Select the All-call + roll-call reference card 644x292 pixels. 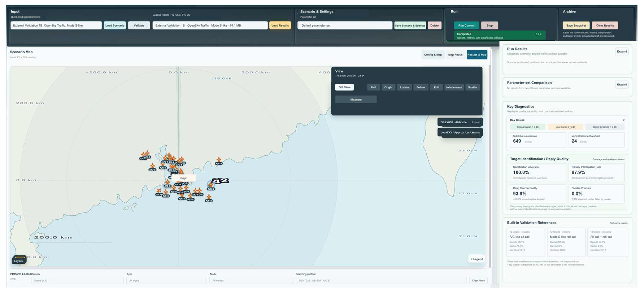click(x=608, y=242)
